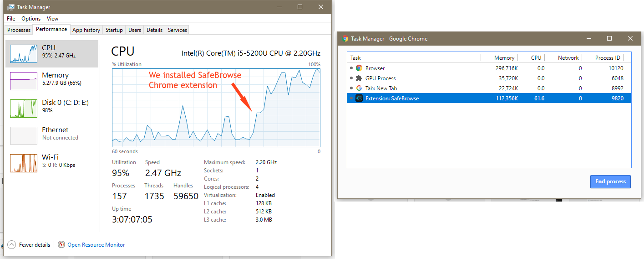Sort tasks by Process ID column
The image size is (644, 259).
click(x=607, y=58)
